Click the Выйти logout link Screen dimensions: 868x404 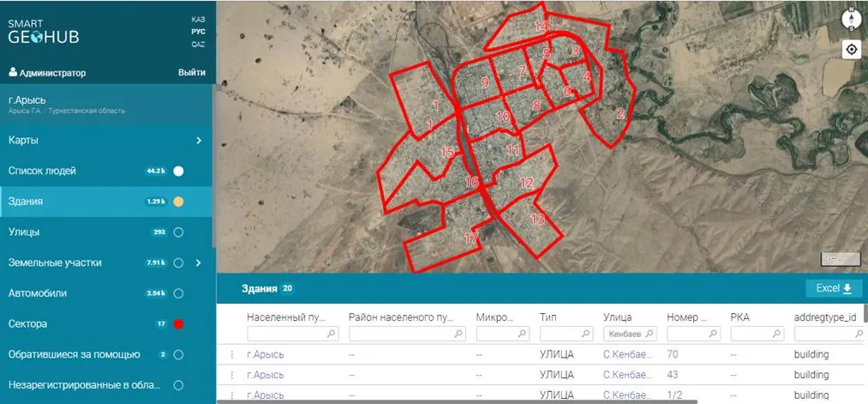coord(191,73)
